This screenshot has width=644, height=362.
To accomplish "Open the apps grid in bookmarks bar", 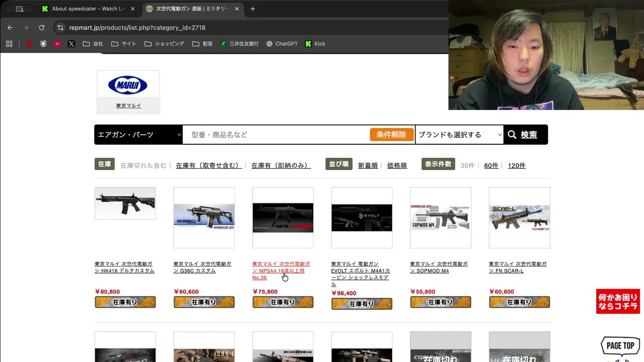I will [x=9, y=44].
